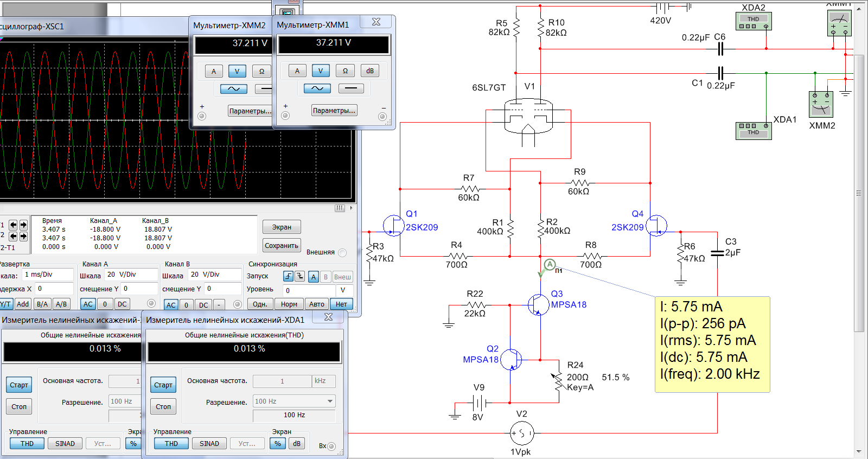Viewport: 868px width, 459px height.
Task: Switch Multimeter-XMM2 to ammeter mode A
Action: click(213, 71)
